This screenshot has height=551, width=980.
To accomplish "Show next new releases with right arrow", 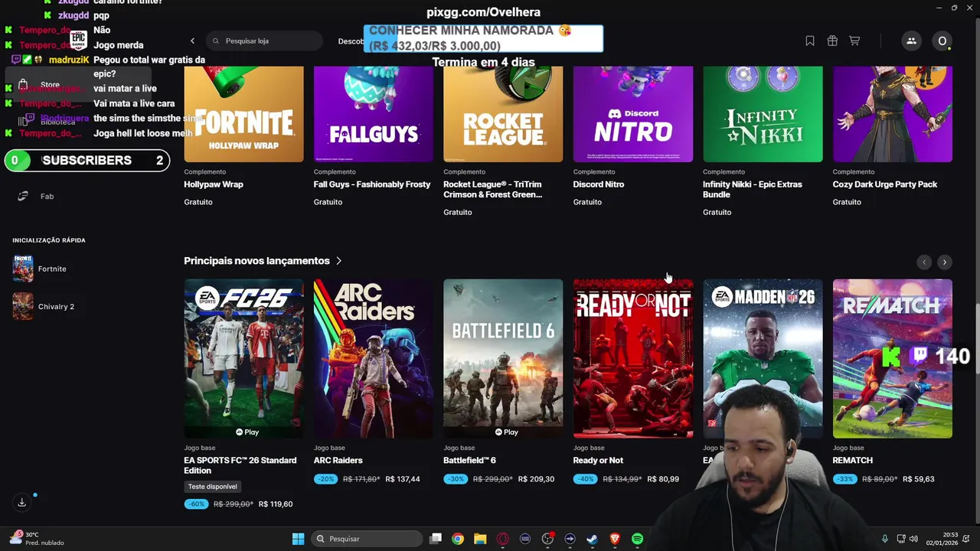I will [945, 262].
